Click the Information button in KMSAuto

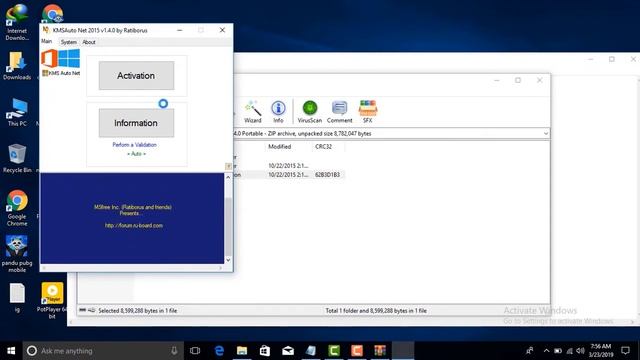pyautogui.click(x=136, y=123)
